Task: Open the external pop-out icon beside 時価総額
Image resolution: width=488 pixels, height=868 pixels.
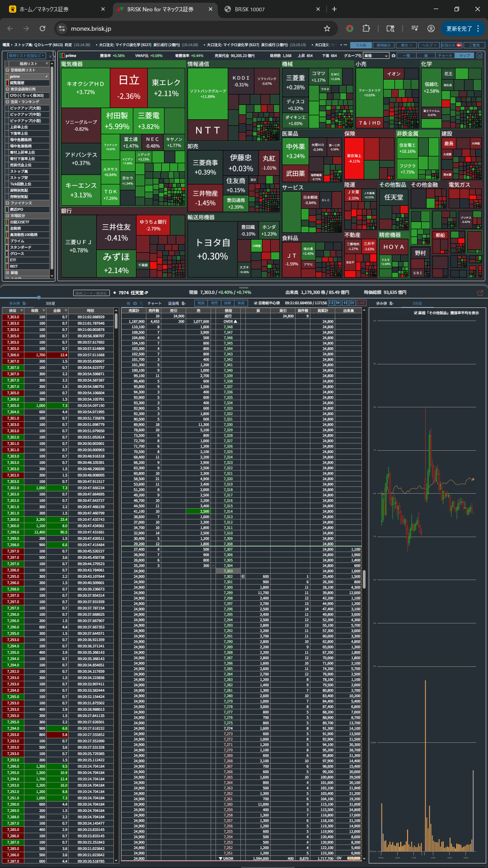Action: click(x=480, y=292)
